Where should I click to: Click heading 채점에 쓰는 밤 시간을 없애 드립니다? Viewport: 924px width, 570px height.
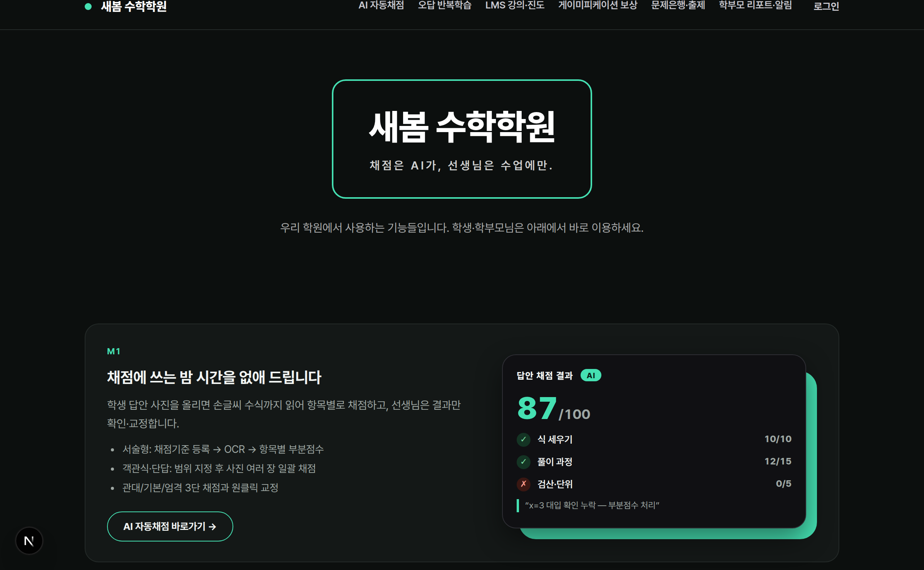[x=214, y=377]
